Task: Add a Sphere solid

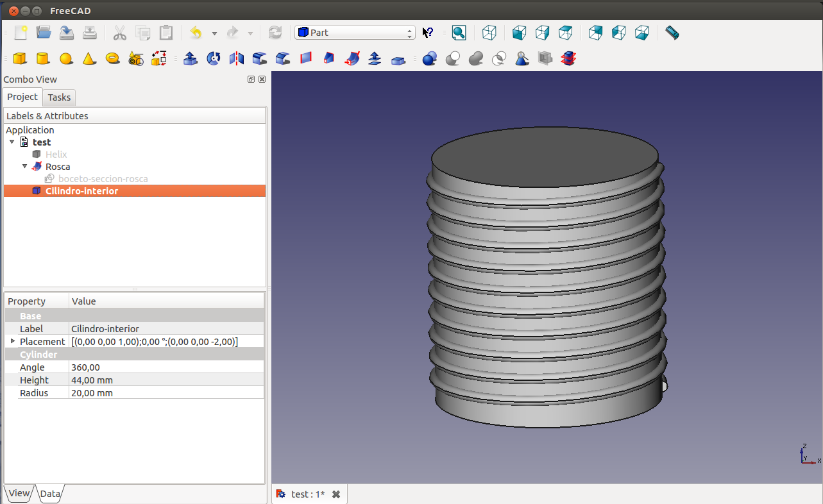Action: pos(66,59)
